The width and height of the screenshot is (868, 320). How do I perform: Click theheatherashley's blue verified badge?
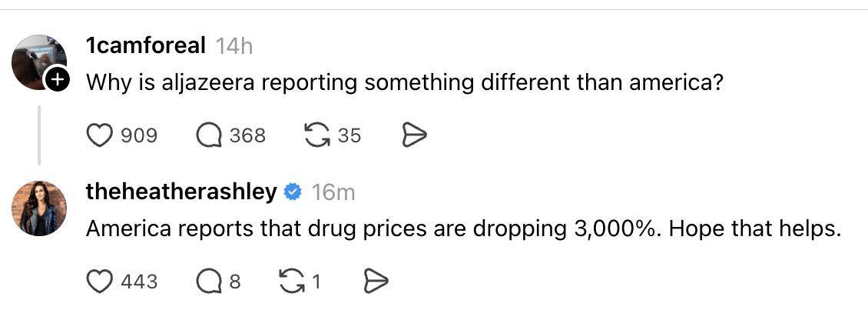click(x=293, y=192)
